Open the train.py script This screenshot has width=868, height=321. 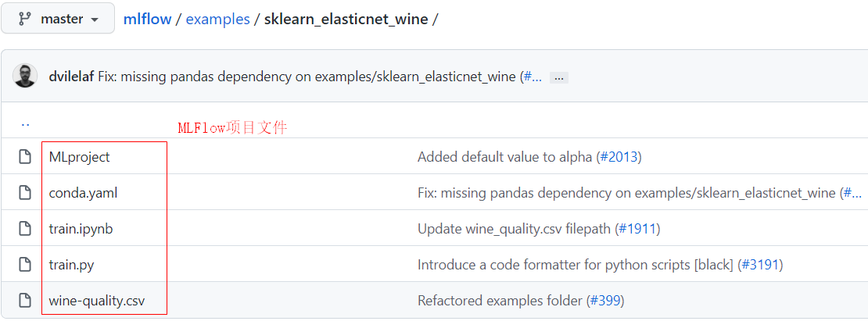(71, 265)
